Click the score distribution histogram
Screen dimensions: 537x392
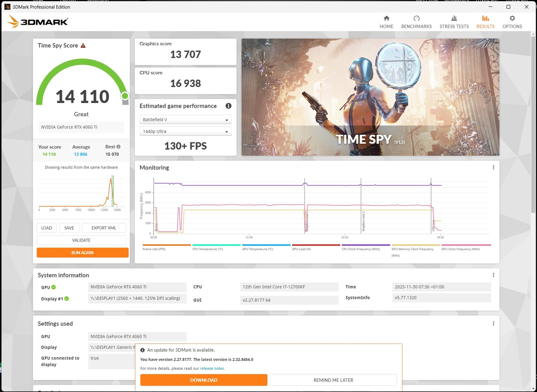point(81,193)
